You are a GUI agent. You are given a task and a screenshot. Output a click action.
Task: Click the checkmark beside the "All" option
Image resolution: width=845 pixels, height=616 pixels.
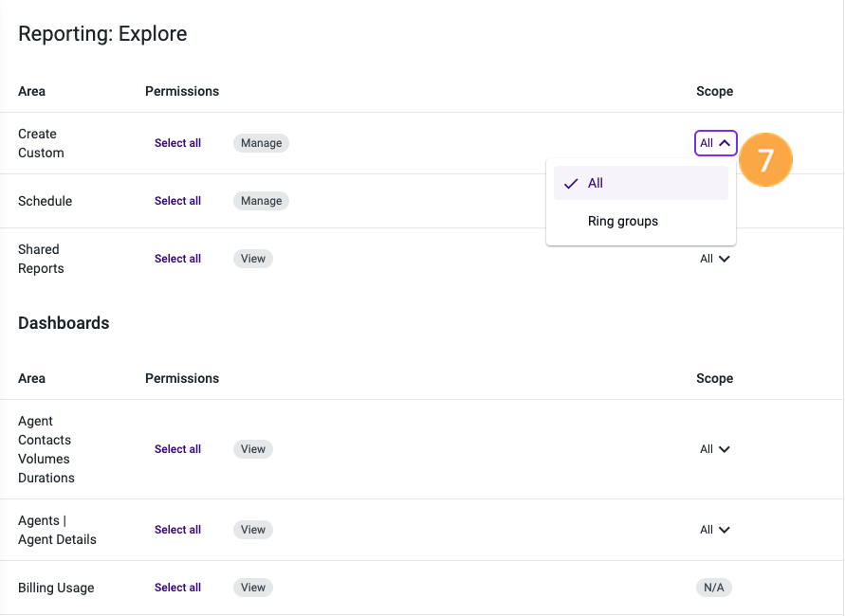pos(570,183)
